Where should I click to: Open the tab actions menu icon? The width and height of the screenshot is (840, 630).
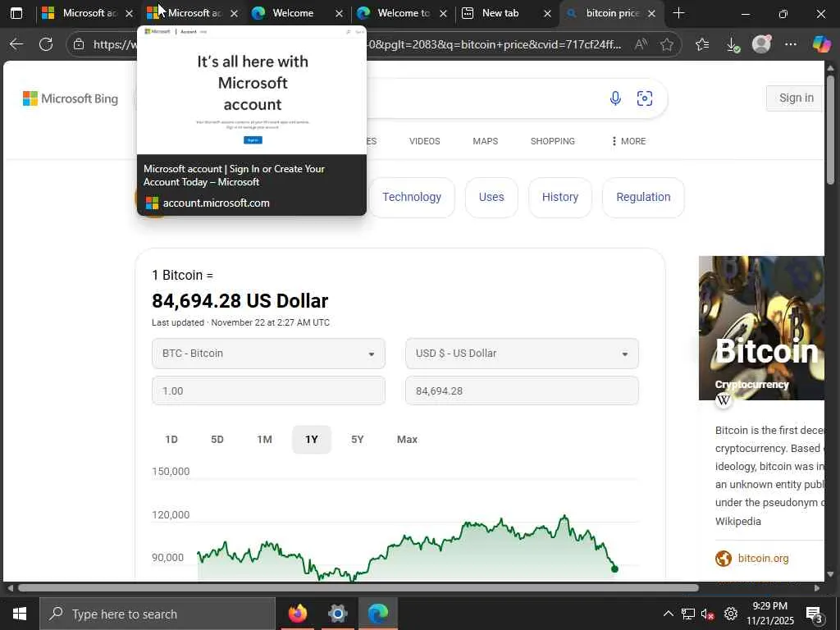coord(16,13)
